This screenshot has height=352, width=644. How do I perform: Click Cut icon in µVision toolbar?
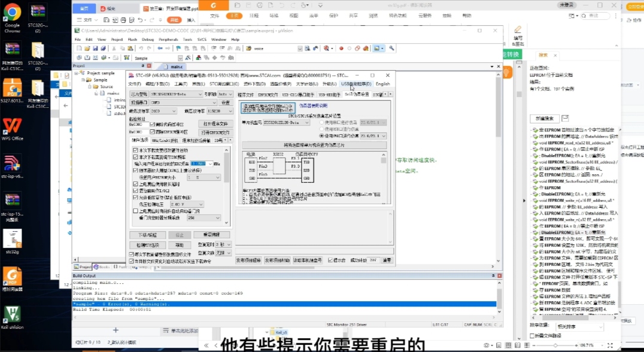tap(114, 48)
